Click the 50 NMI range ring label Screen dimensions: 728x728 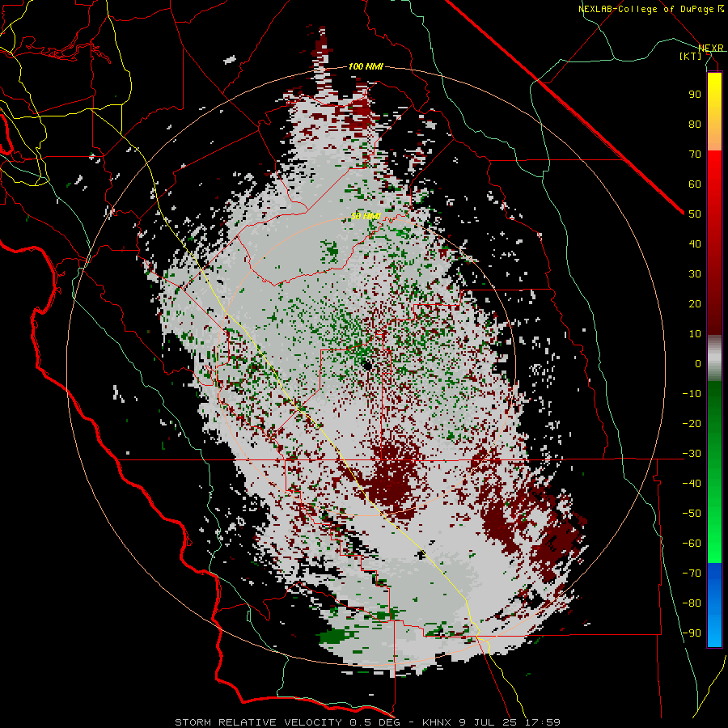coord(366,216)
